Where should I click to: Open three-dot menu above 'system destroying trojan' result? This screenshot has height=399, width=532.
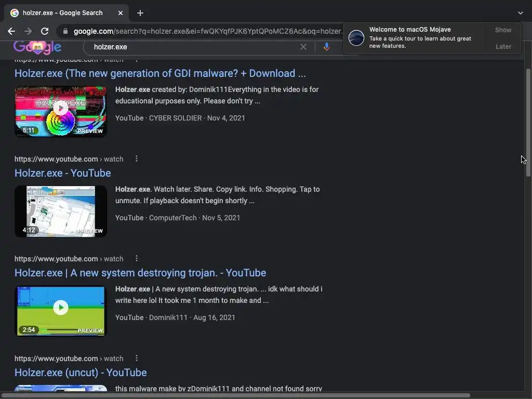point(137,259)
